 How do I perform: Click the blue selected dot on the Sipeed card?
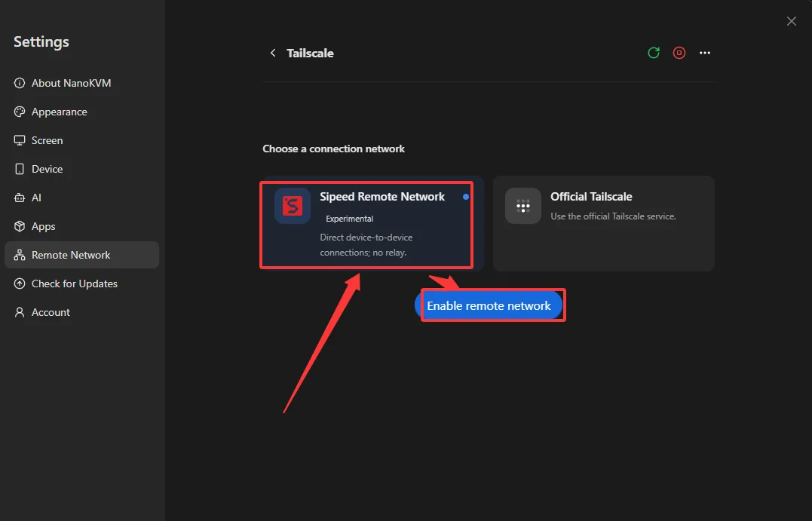coord(466,197)
